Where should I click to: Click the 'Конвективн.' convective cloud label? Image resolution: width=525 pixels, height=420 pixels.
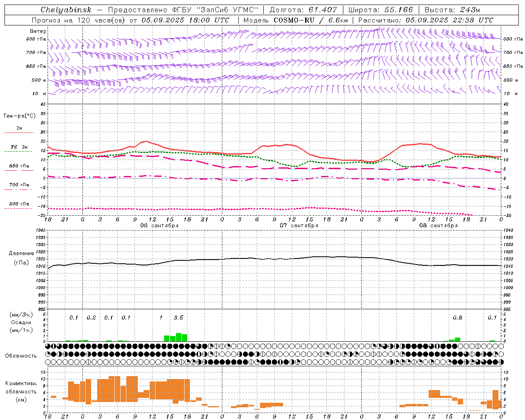pyautogui.click(x=21, y=383)
